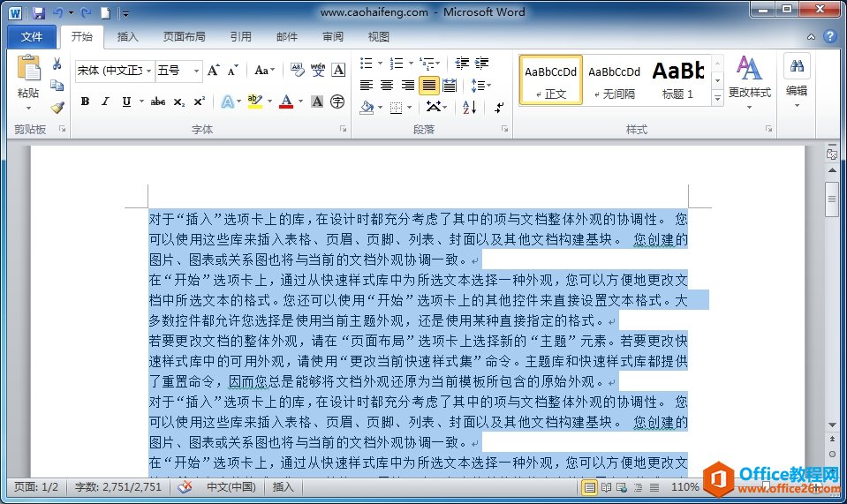Switch to the 插入 ribbon tab
The width and height of the screenshot is (847, 504).
point(127,37)
